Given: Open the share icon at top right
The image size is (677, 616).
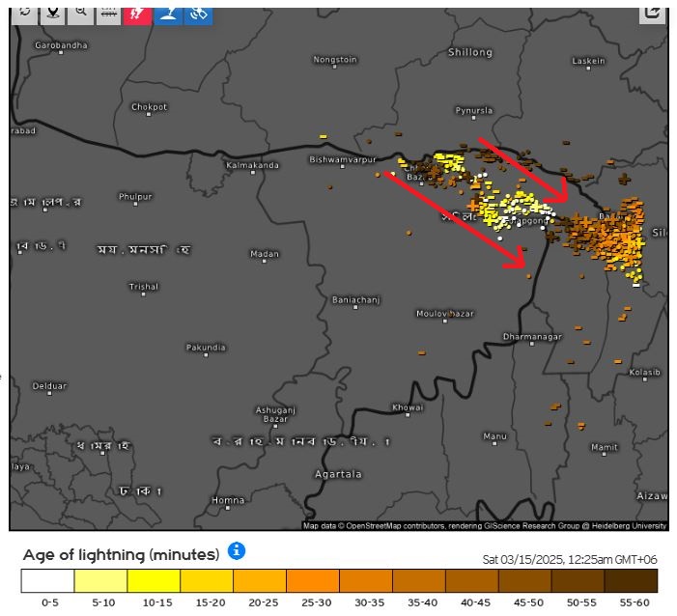Looking at the screenshot, I should (x=652, y=13).
